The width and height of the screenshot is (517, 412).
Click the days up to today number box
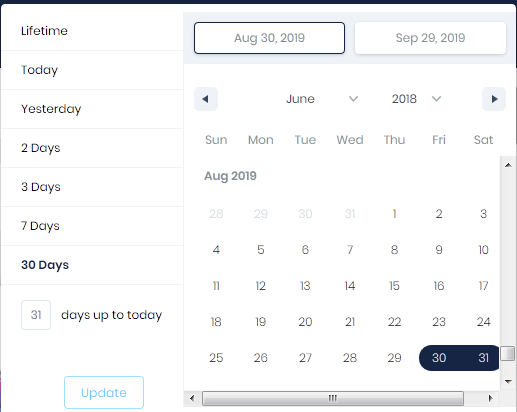click(x=36, y=315)
